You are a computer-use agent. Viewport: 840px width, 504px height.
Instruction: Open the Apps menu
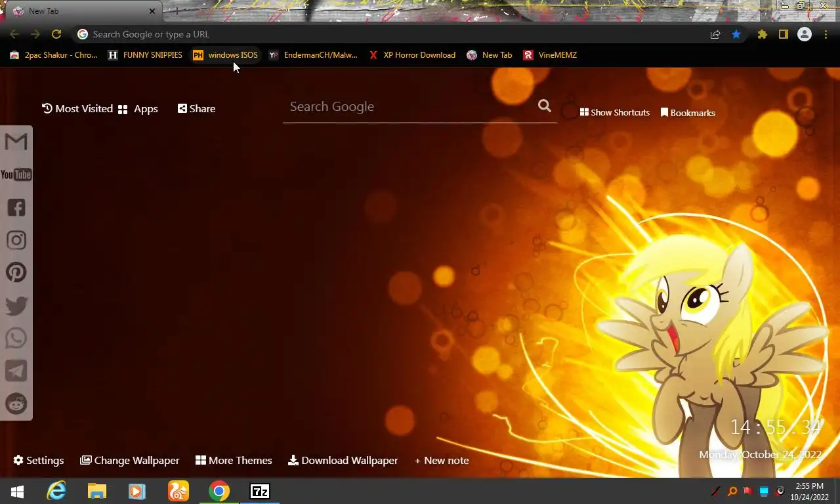click(x=138, y=109)
